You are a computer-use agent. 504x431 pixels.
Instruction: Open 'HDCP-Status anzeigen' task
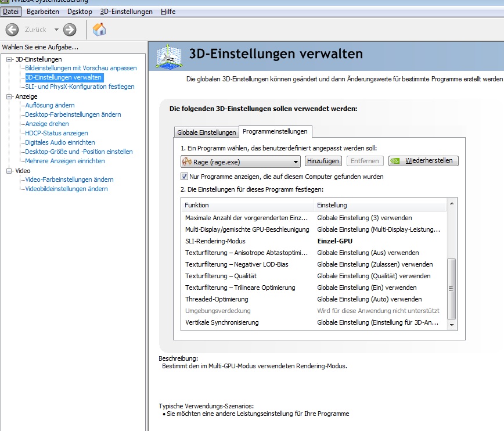click(56, 133)
